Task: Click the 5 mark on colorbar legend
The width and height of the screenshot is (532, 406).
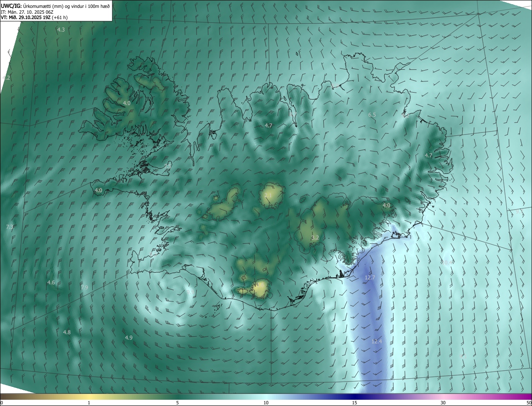Action: click(177, 403)
